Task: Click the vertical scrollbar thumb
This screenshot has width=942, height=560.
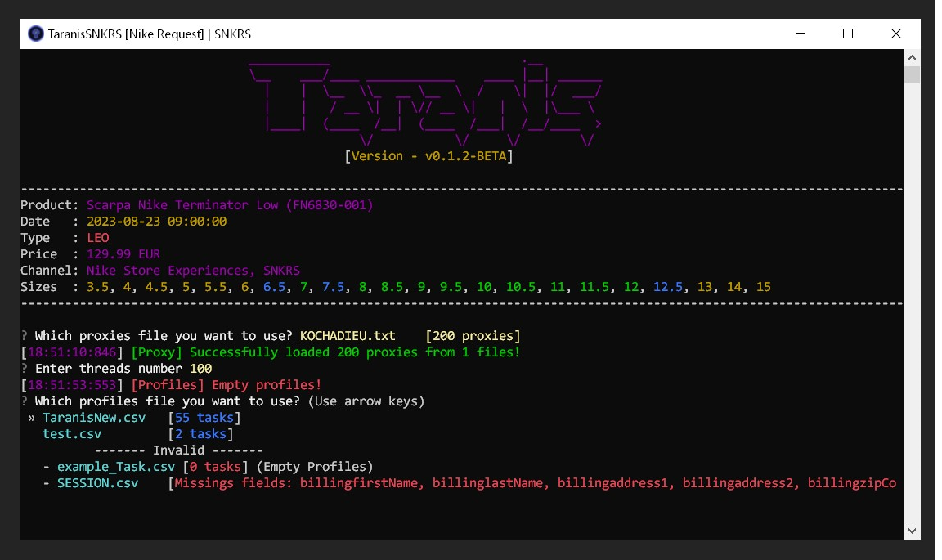Action: [912, 75]
